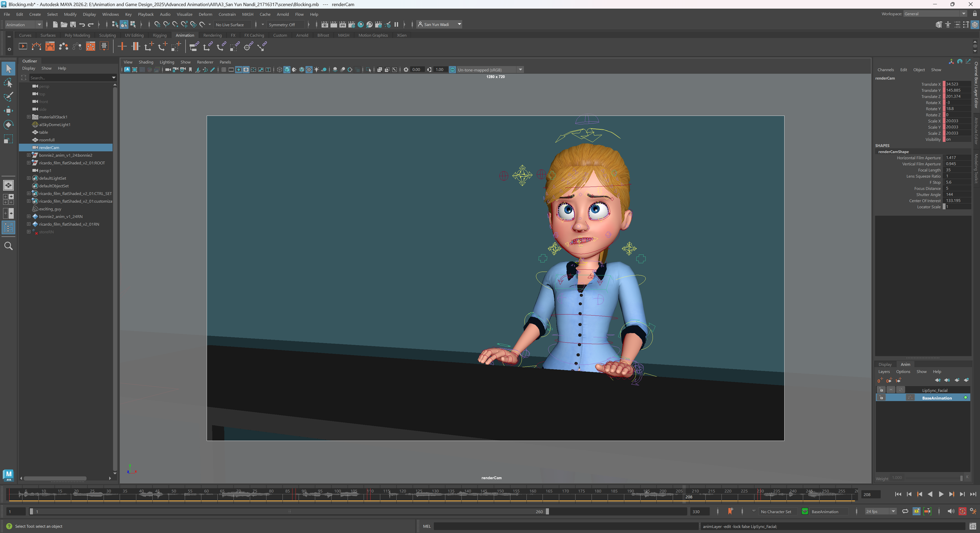Toggle lock on BaseAnimation layer
Screen dimensions: 980x533
pos(881,398)
